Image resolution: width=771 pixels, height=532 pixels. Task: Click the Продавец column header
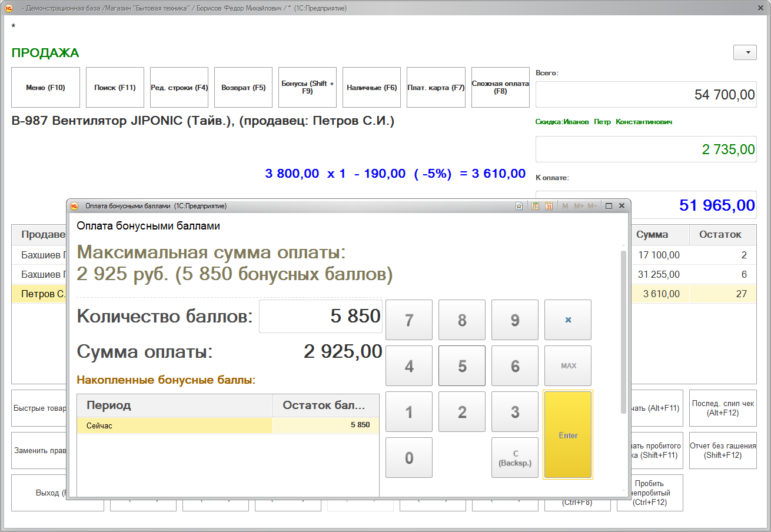[x=39, y=234]
